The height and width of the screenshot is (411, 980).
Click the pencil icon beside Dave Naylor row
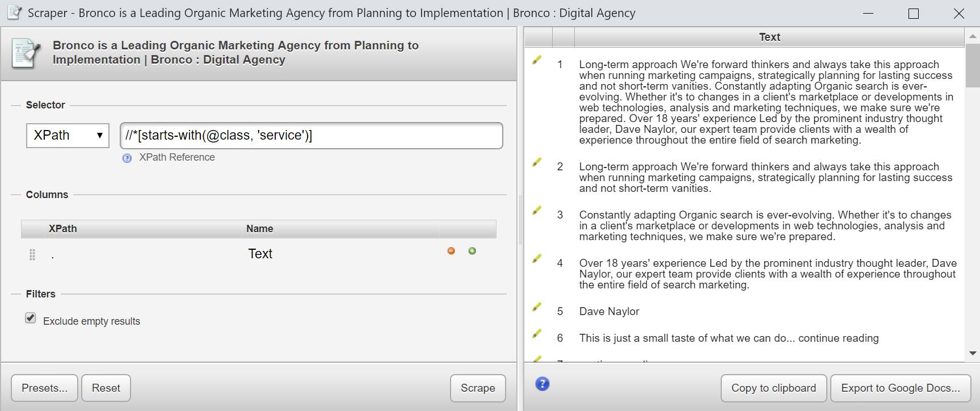coord(537,307)
